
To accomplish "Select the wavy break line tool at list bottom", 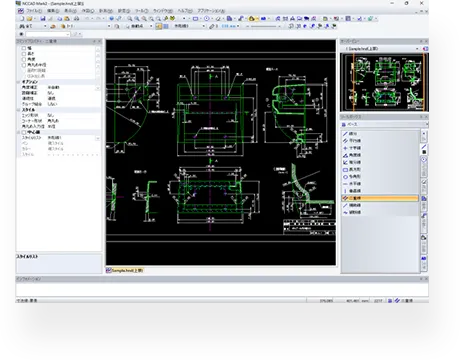I will (380, 212).
